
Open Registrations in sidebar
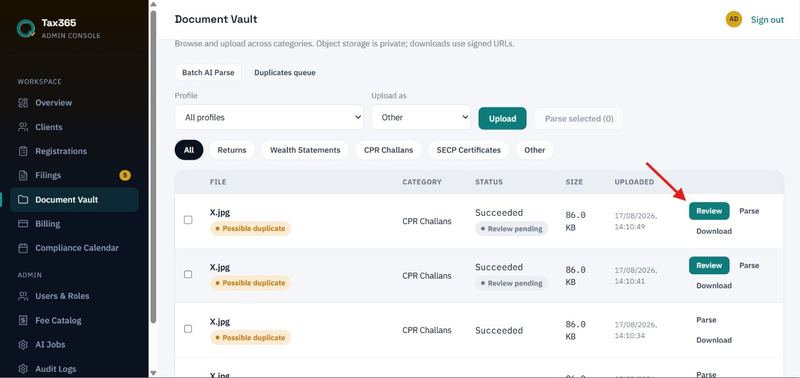(x=74, y=151)
